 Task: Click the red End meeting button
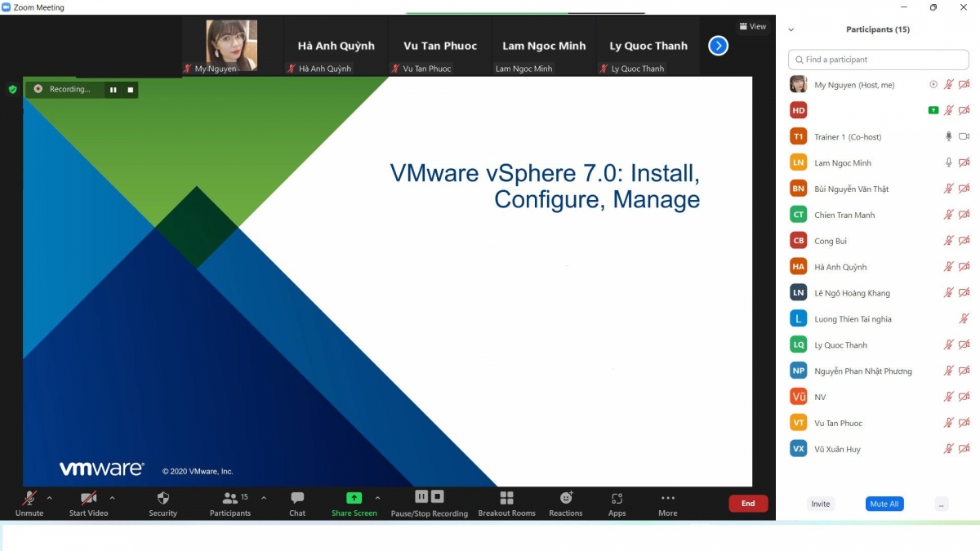[748, 504]
